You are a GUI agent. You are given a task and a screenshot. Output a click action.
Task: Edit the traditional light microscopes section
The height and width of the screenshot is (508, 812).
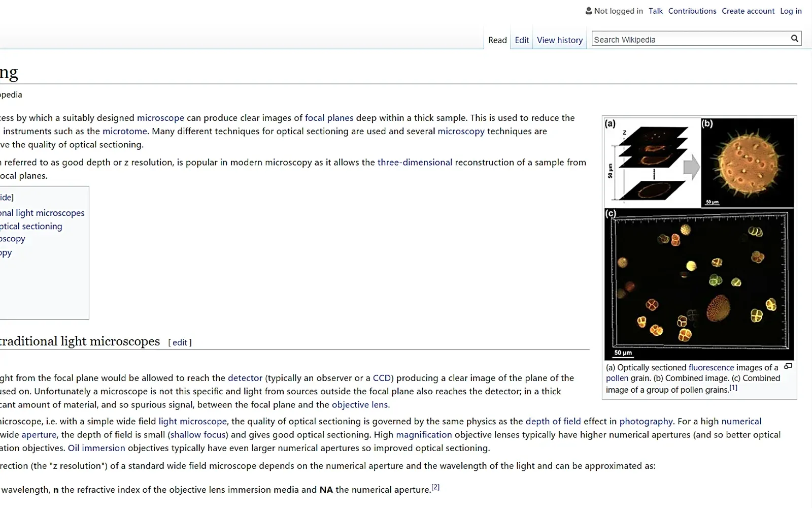(x=180, y=342)
